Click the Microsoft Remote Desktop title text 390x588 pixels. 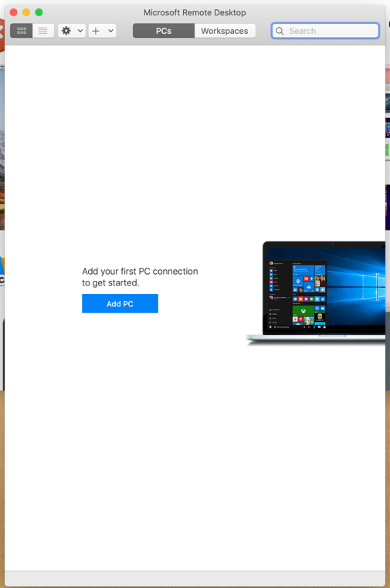(195, 12)
